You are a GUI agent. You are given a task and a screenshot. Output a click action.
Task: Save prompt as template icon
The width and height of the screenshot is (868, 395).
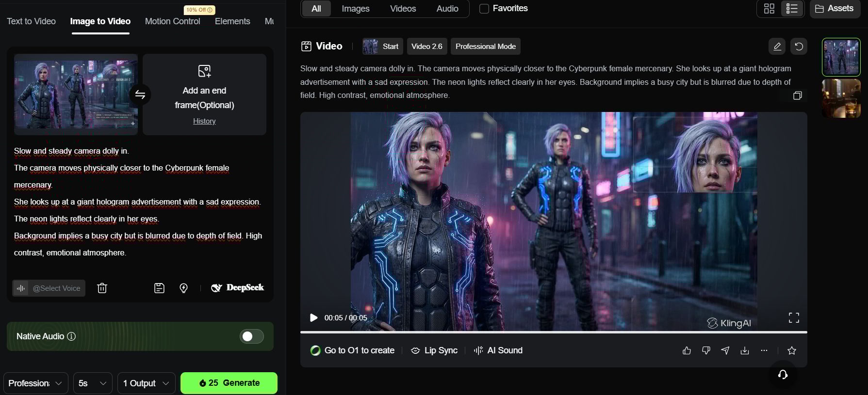(159, 288)
